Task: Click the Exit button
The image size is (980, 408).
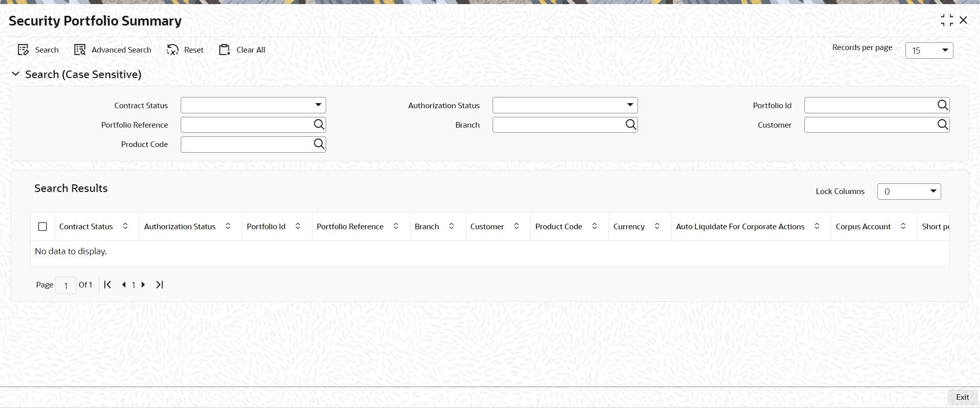Action: click(962, 397)
